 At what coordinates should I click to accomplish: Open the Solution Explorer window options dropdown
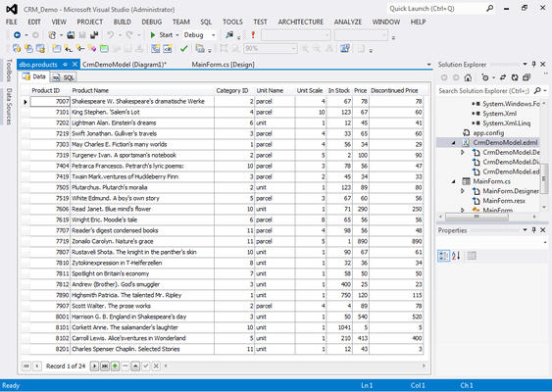(525, 64)
